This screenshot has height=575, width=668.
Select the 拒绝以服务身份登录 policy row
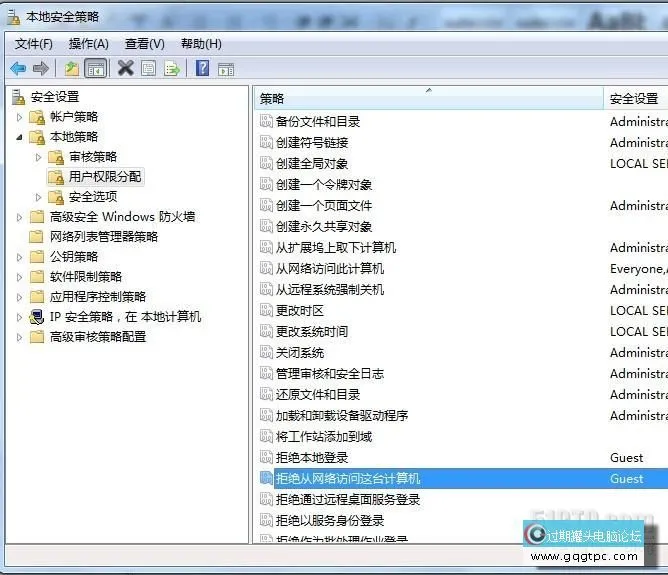(x=461, y=520)
